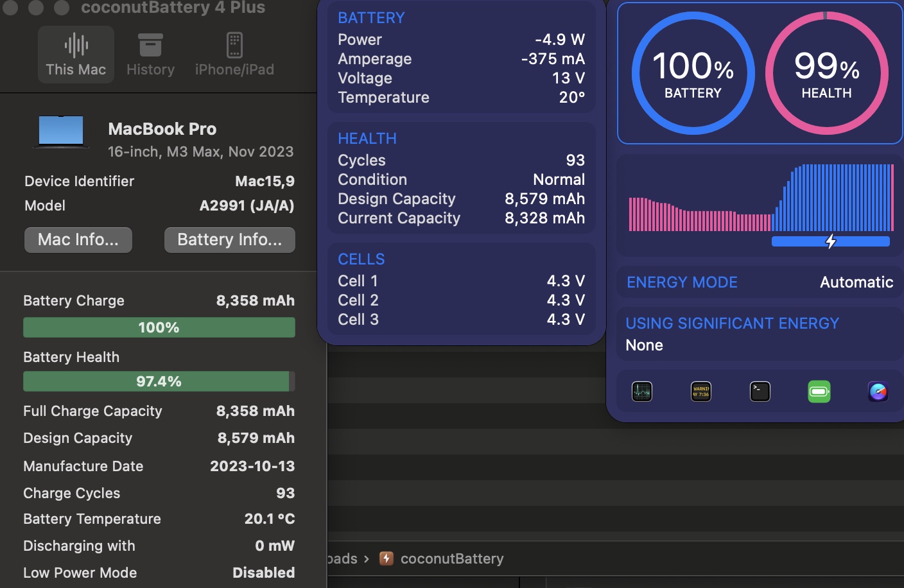Select the CELLS section heading
Viewport: 904px width, 588px height.
(361, 259)
